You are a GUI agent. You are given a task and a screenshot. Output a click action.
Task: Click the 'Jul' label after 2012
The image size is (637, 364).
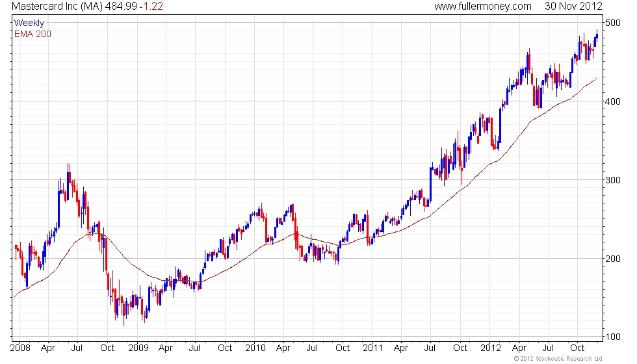(548, 348)
